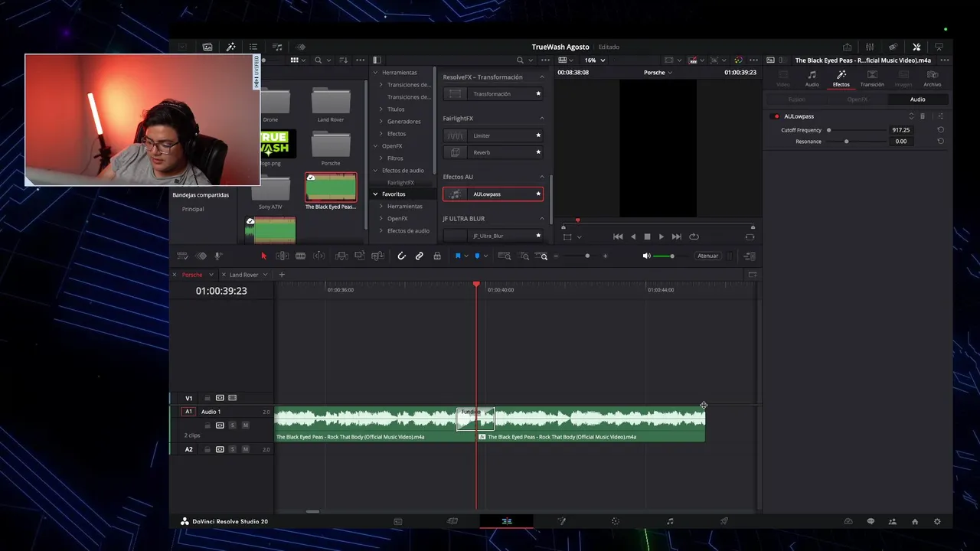Mute the A2 track with M
Screen dimensions: 980x551
(x=245, y=449)
